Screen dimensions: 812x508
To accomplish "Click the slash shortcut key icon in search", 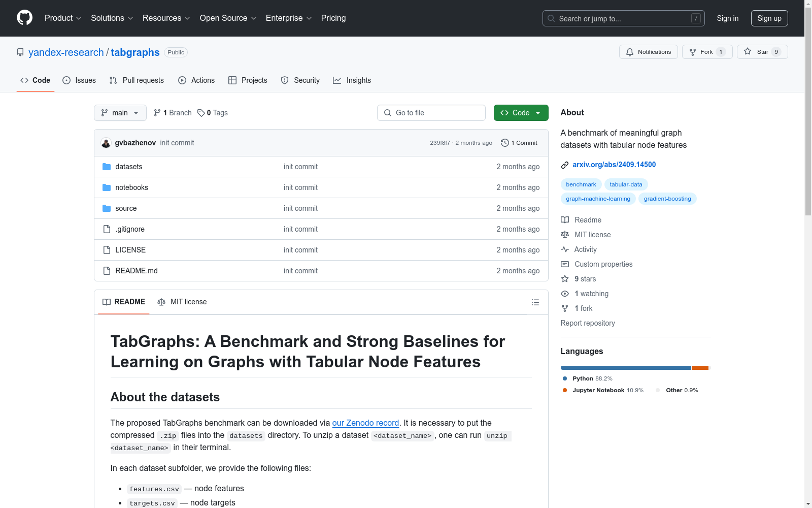I will pos(696,18).
